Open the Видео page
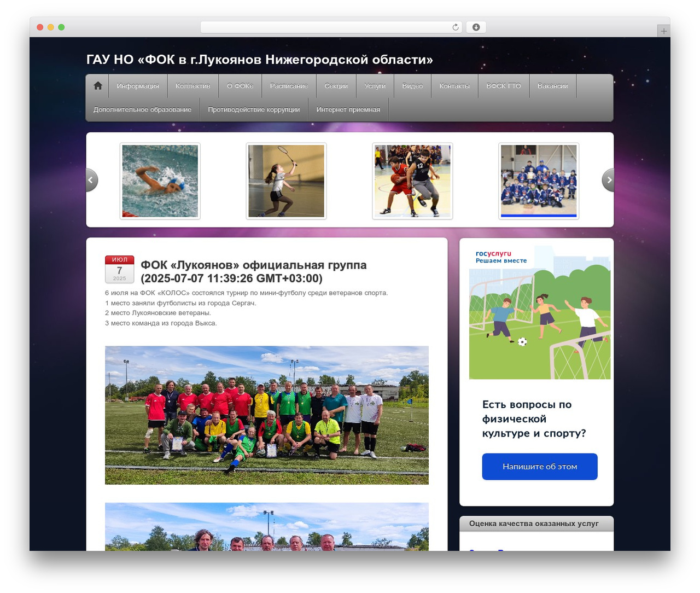Screen dimensions: 700x593 [x=412, y=86]
